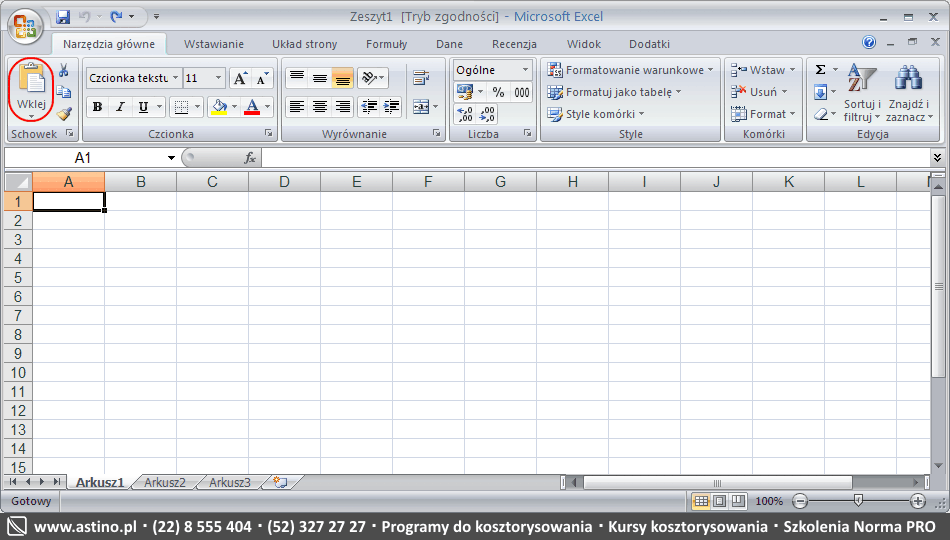Click the Undo icon
Screen dimensions: 950x540
click(x=84, y=17)
